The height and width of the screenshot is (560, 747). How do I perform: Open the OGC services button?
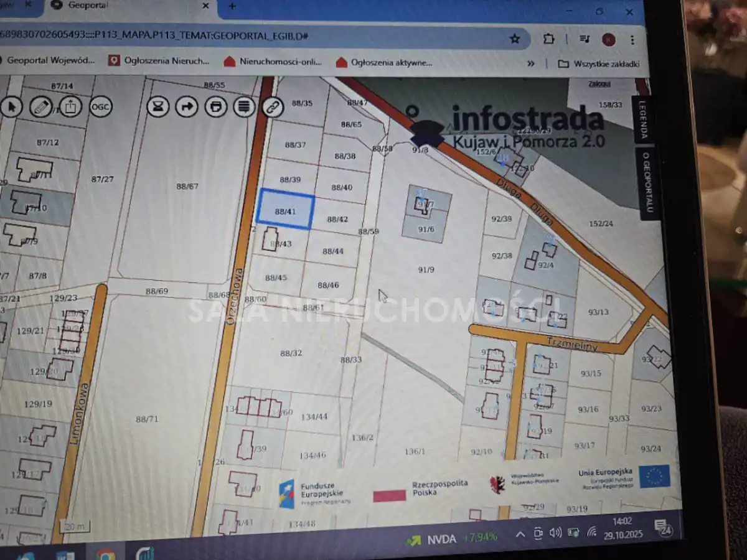coord(101,107)
